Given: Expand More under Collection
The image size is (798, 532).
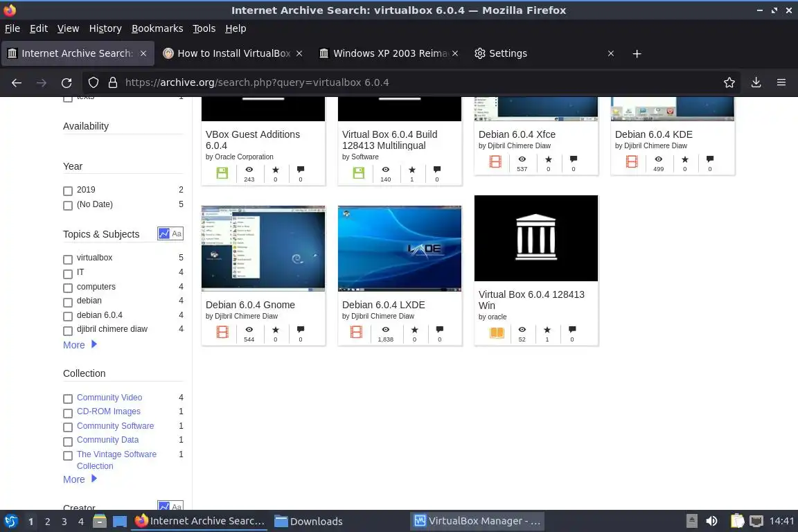Looking at the screenshot, I should point(80,479).
